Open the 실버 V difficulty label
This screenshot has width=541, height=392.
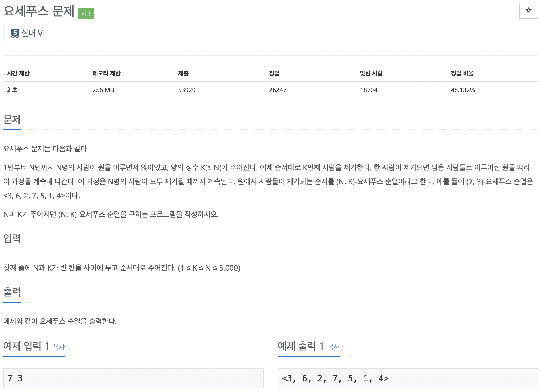33,33
